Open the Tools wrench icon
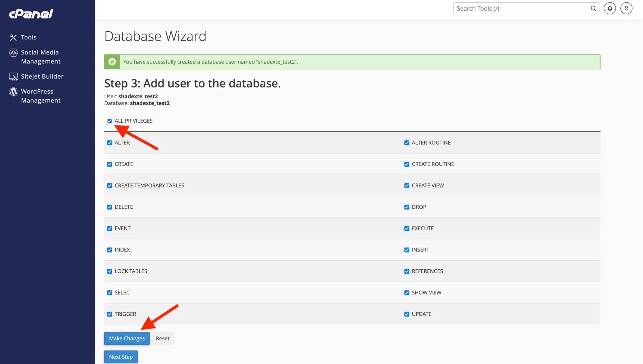Image resolution: width=643 pixels, height=364 pixels. click(13, 37)
